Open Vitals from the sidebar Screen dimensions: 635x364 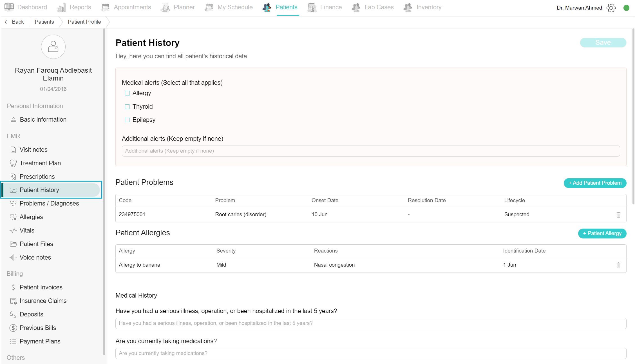27,231
